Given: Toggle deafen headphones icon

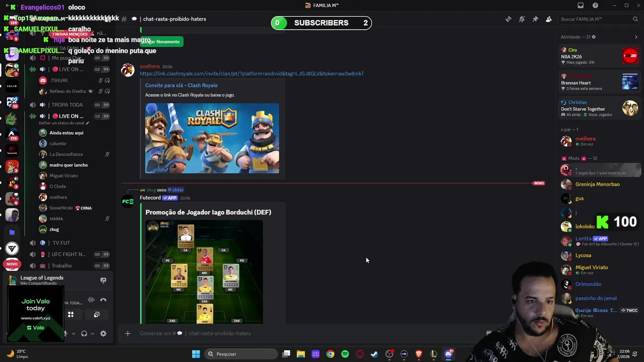Looking at the screenshot, I should (x=84, y=333).
